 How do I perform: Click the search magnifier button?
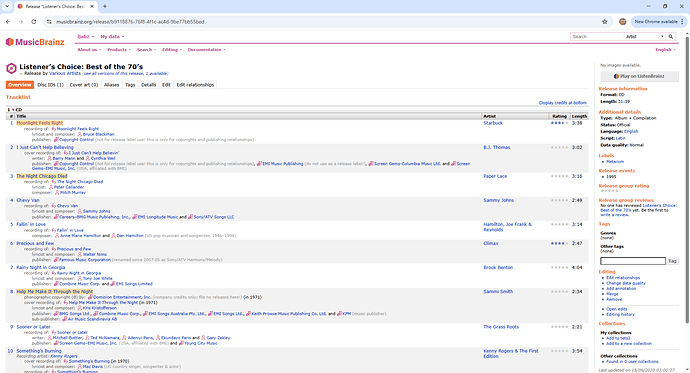671,37
